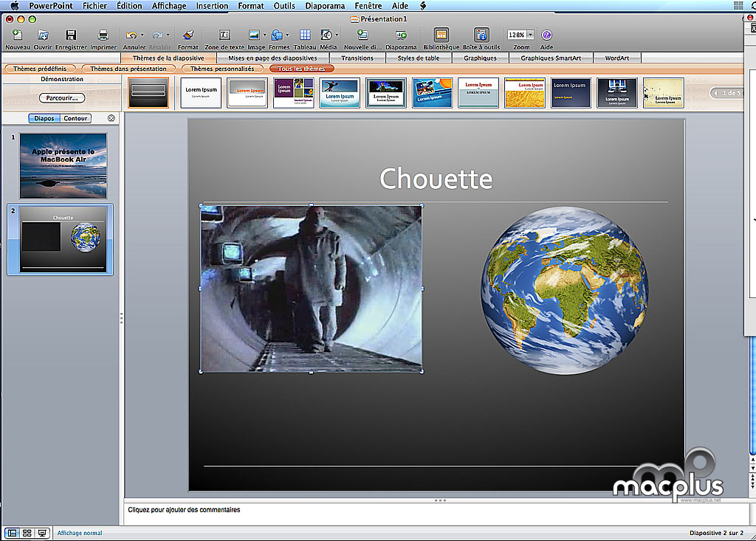Image resolution: width=756 pixels, height=541 pixels.
Task: Switch to normal view button in status bar
Action: (12, 533)
